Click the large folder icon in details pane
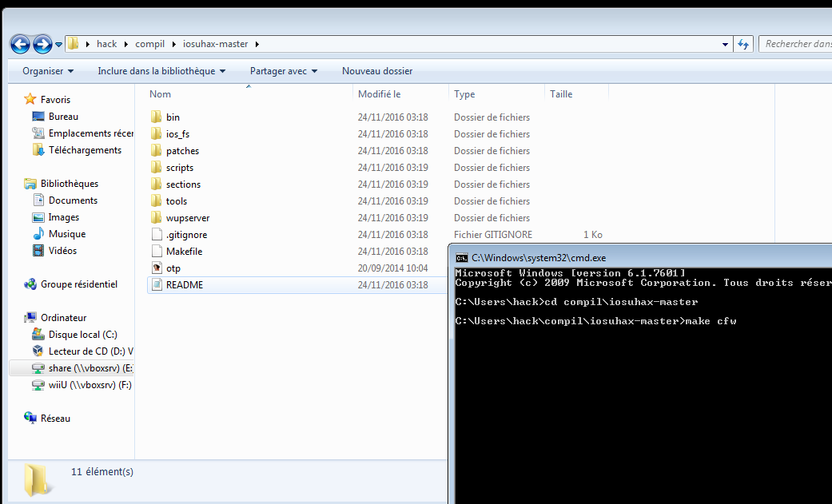This screenshot has width=832, height=504. tap(38, 479)
